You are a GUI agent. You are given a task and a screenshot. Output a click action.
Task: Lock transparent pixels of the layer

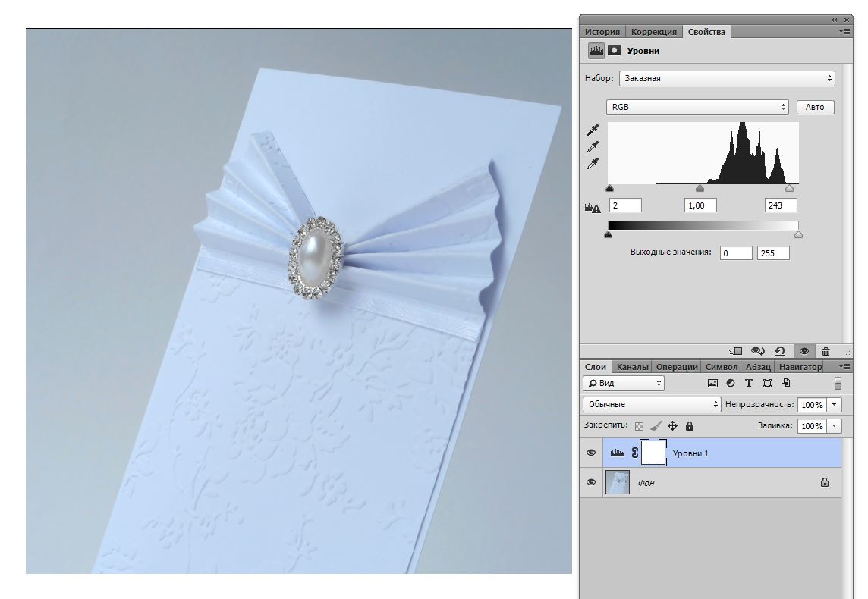pyautogui.click(x=640, y=426)
